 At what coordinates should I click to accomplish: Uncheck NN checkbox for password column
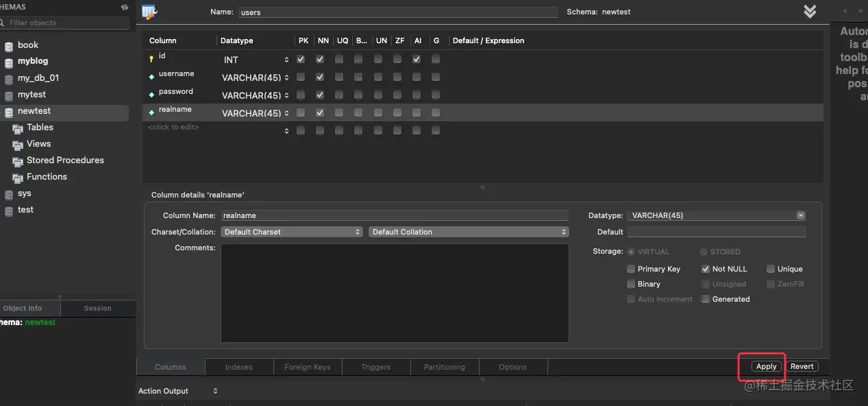click(x=320, y=95)
